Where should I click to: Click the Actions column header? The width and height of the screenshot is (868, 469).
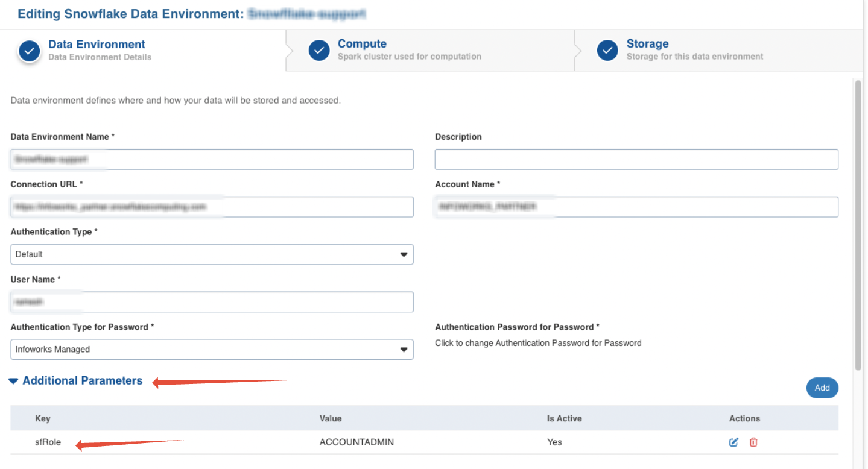tap(744, 418)
